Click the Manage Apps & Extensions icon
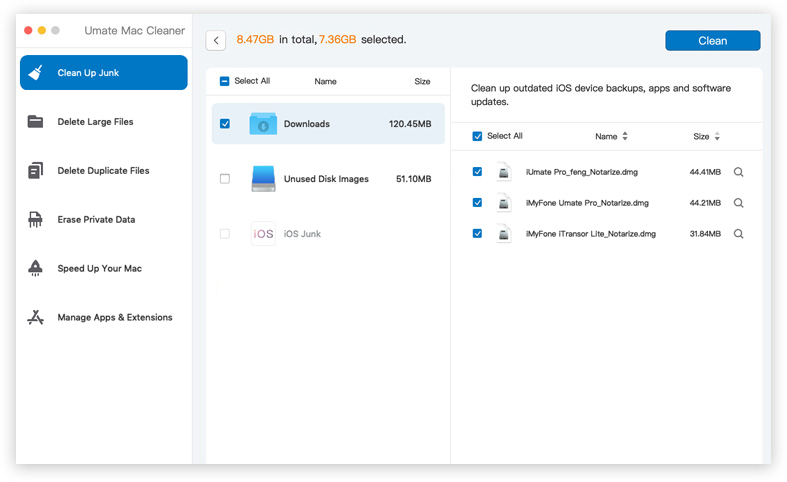The height and width of the screenshot is (482, 787). click(35, 317)
